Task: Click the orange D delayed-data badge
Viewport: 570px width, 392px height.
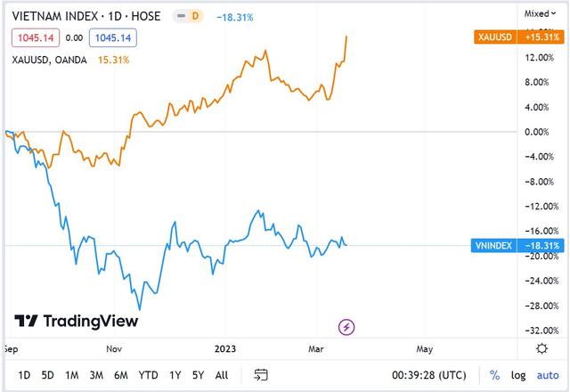Action: point(193,16)
